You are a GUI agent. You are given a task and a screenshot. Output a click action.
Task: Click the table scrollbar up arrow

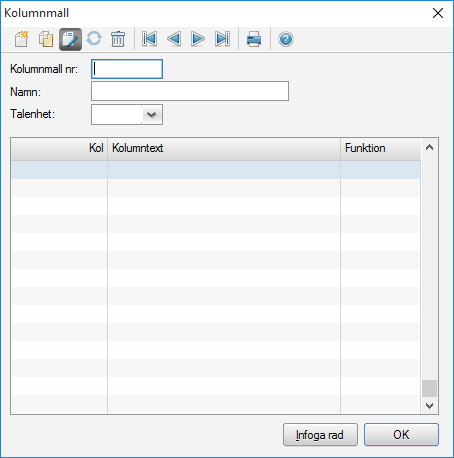click(x=430, y=147)
